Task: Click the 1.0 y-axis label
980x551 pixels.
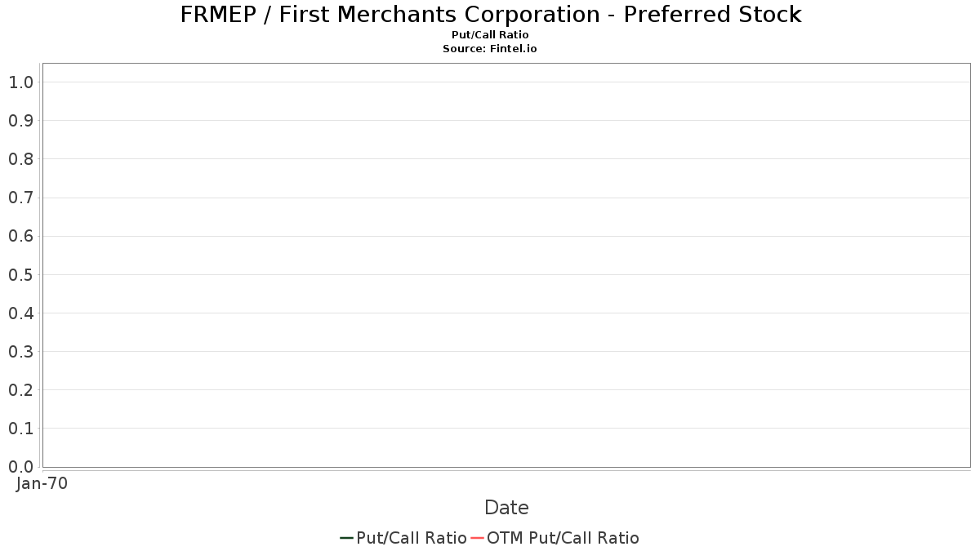Action: point(20,82)
